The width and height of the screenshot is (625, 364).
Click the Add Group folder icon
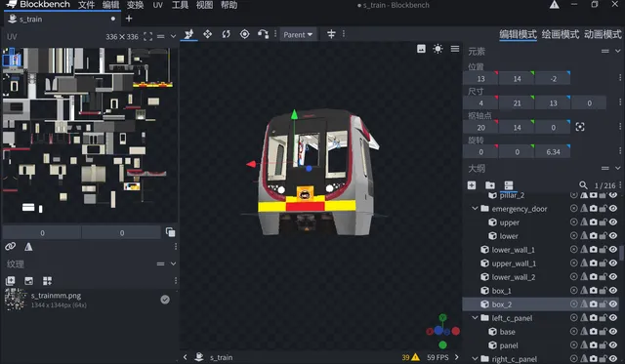tap(490, 185)
